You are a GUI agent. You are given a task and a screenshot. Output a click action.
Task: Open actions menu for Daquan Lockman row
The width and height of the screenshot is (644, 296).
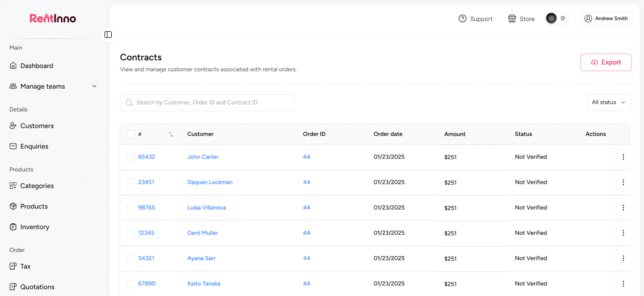623,182
